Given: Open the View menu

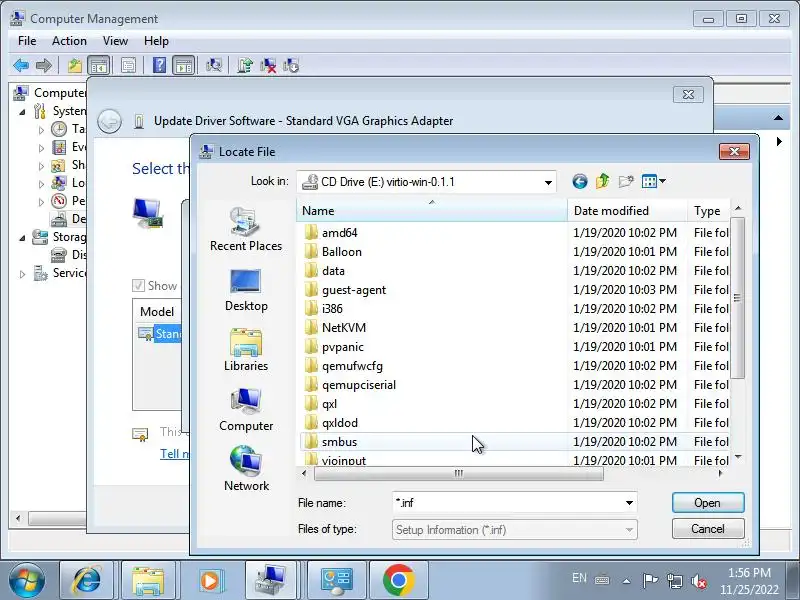Looking at the screenshot, I should 115,41.
